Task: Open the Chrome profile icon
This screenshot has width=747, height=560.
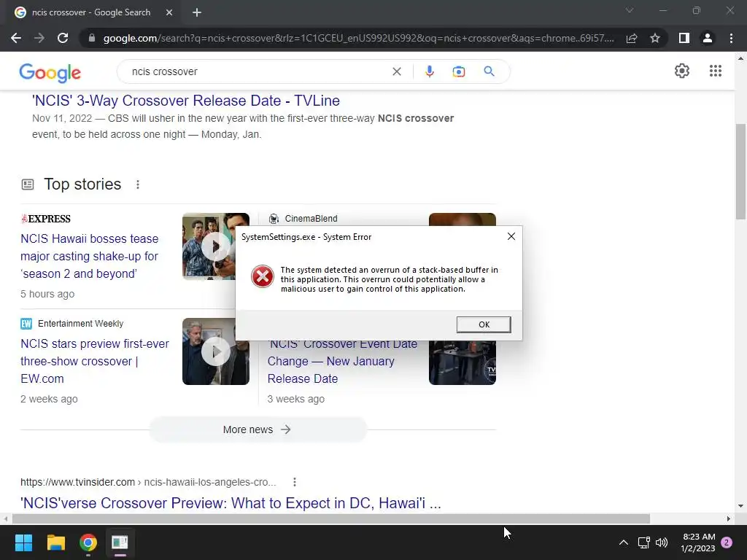Action: (708, 38)
